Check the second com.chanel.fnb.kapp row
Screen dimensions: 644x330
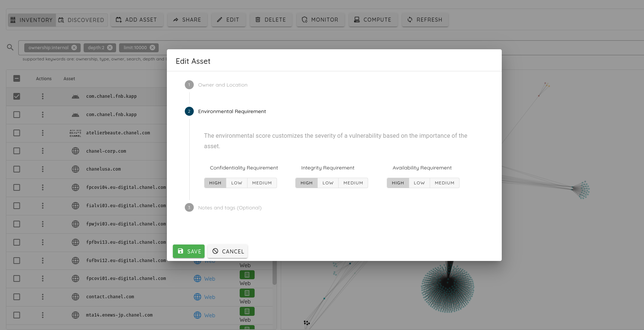coord(16,115)
